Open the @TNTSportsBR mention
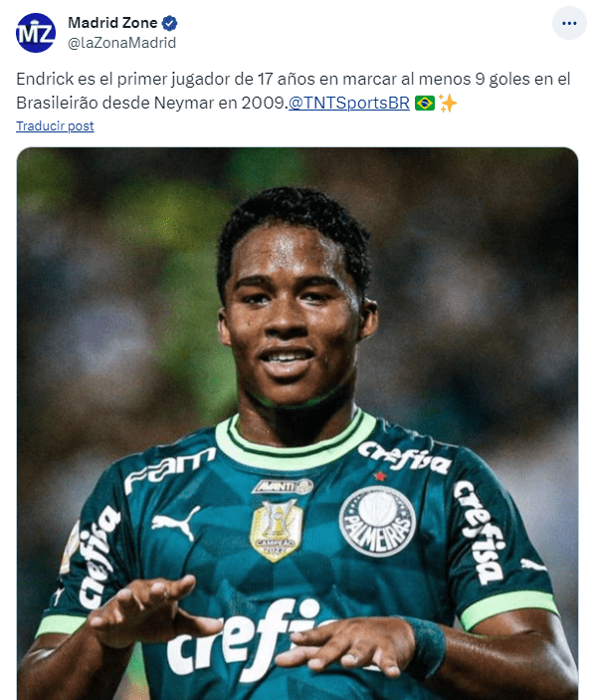 pyautogui.click(x=349, y=103)
